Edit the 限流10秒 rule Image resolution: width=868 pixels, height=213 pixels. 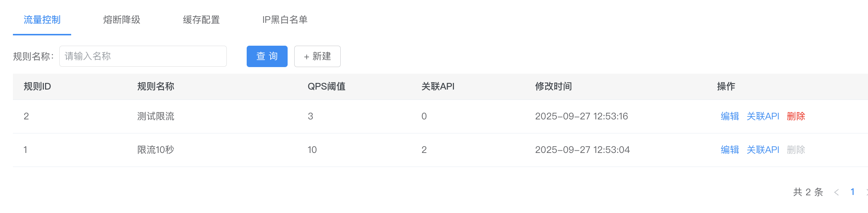[x=730, y=150]
